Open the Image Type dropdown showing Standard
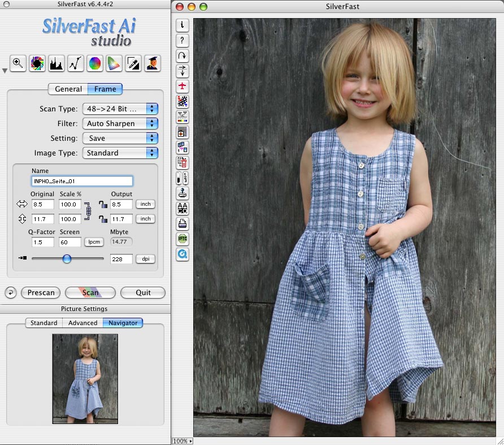 [120, 153]
